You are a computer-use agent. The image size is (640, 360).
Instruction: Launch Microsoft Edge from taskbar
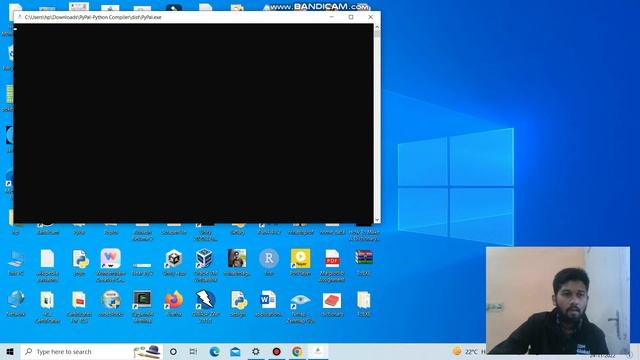pos(214,351)
